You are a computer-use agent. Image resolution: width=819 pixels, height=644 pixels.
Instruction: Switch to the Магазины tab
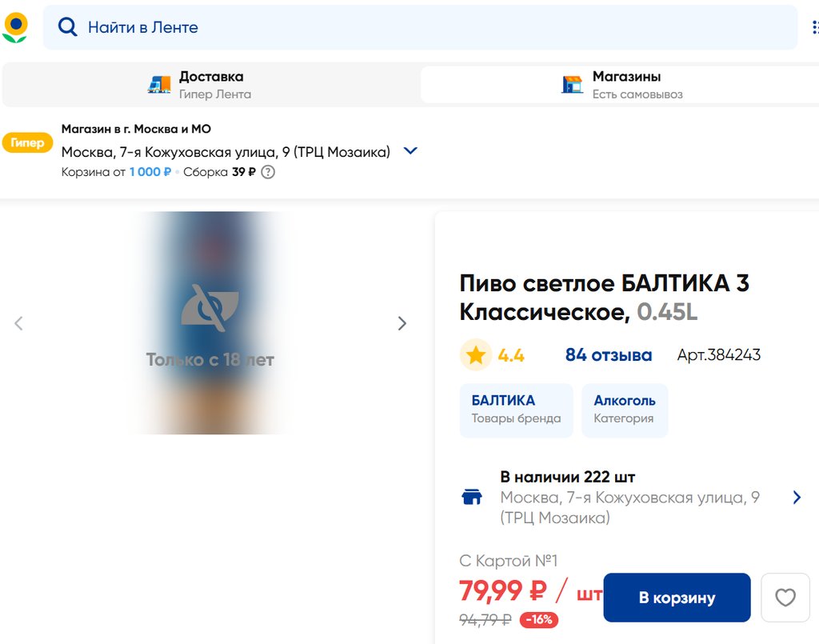[x=625, y=85]
